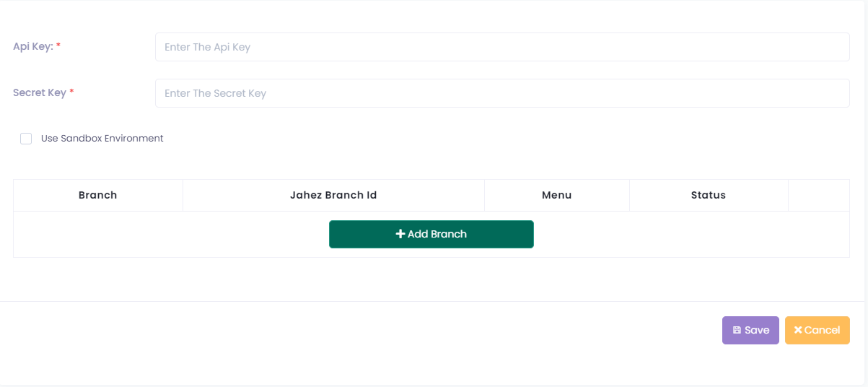Screen dimensions: 868x387
Task: Click the Secret Key field label
Action: point(40,92)
